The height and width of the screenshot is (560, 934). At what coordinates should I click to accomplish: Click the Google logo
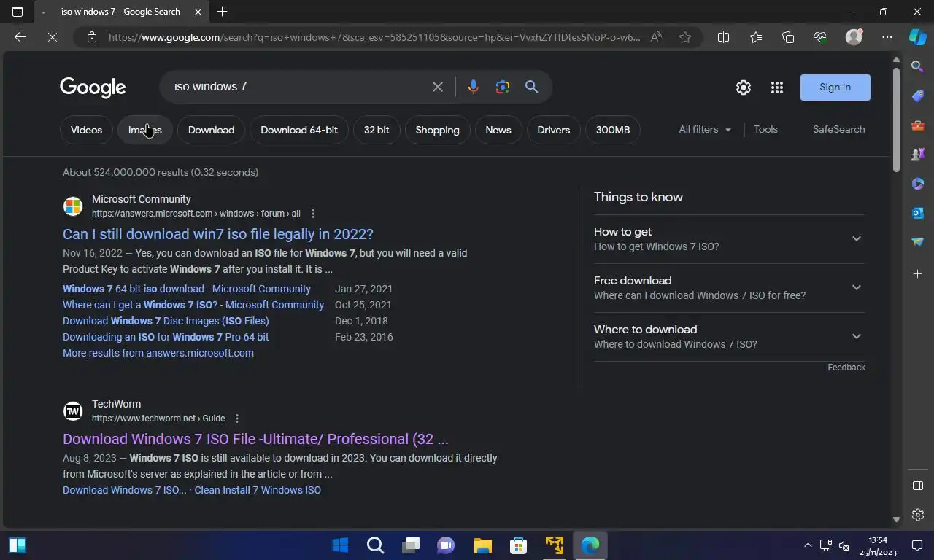(x=93, y=87)
